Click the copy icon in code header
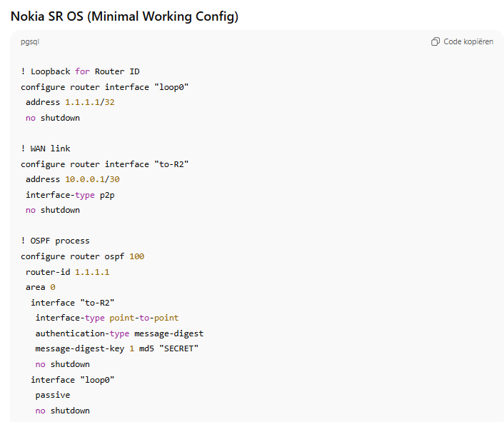 [x=435, y=42]
